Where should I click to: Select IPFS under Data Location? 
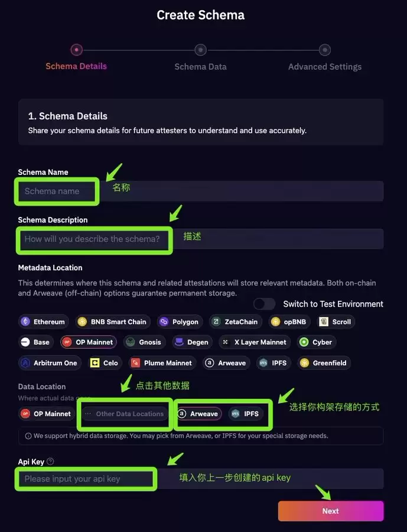[245, 414]
